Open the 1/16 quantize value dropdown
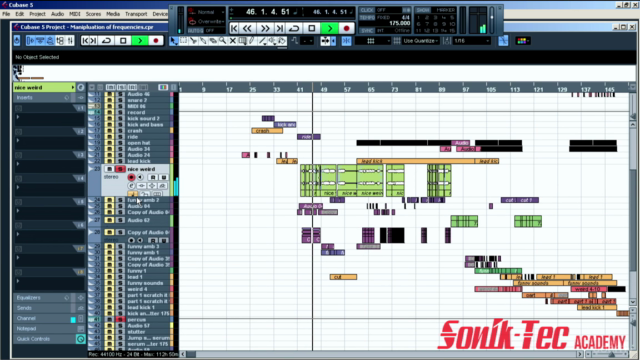 tap(471, 41)
